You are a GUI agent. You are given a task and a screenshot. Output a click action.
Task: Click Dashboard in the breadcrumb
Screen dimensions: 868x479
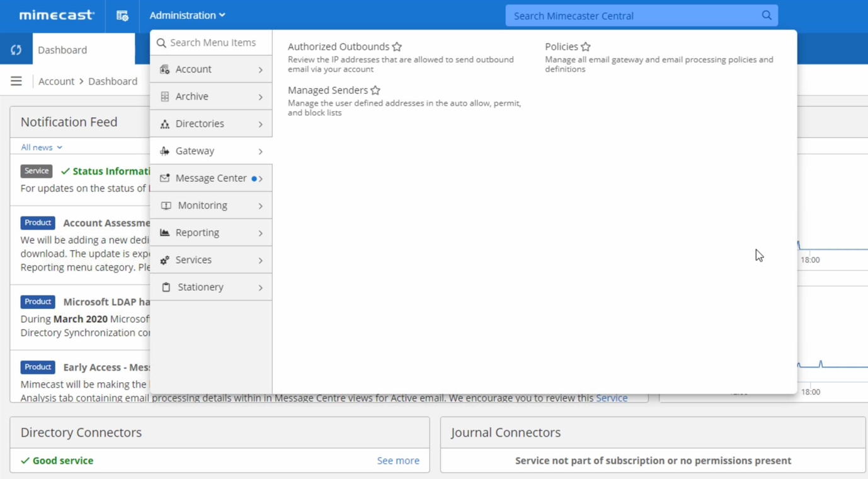pyautogui.click(x=113, y=81)
